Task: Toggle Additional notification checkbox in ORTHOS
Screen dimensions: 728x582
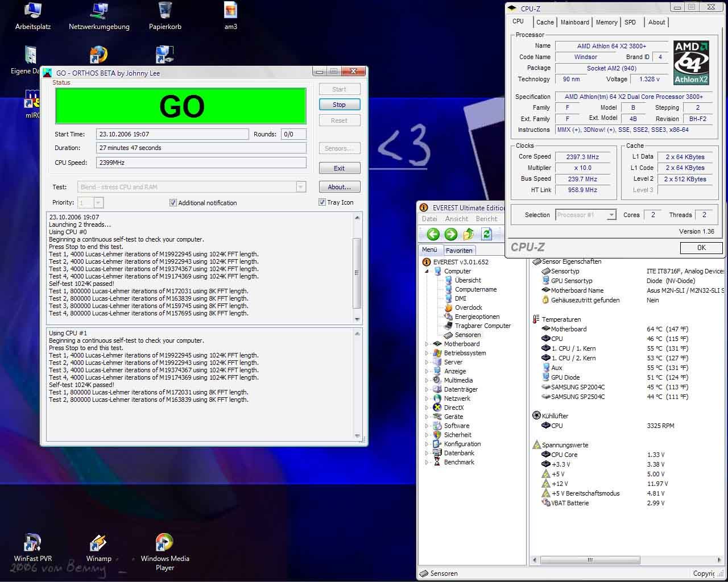Action: [x=173, y=202]
